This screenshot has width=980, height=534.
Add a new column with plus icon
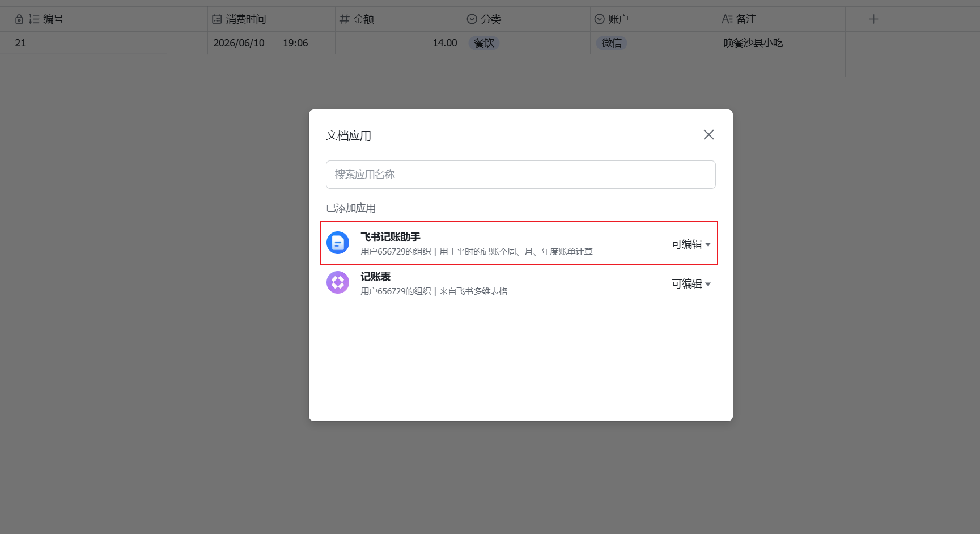click(873, 19)
